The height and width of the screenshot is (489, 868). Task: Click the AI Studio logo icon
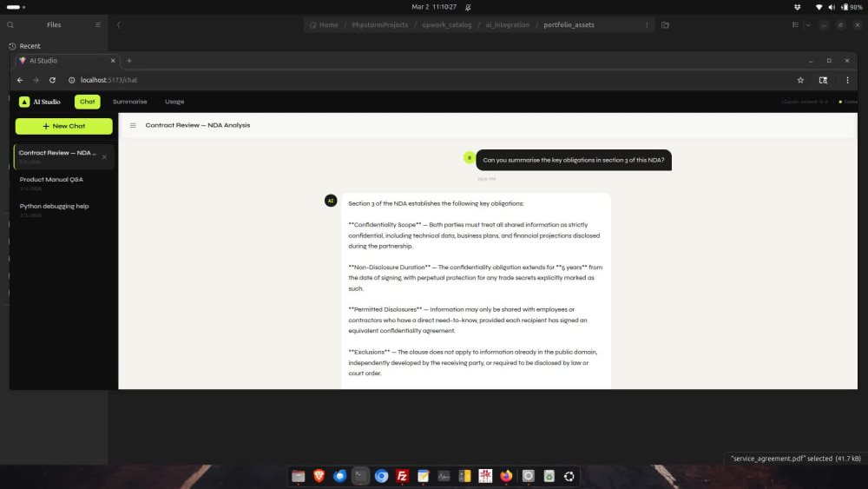pos(24,102)
